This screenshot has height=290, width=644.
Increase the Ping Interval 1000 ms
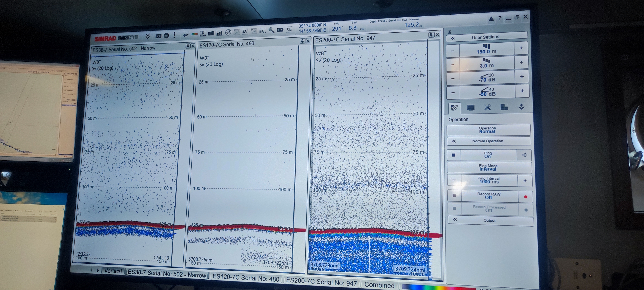coord(525,181)
